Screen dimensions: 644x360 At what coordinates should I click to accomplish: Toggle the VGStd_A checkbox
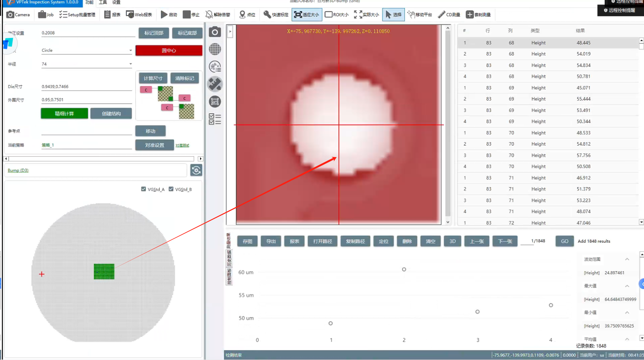click(144, 189)
